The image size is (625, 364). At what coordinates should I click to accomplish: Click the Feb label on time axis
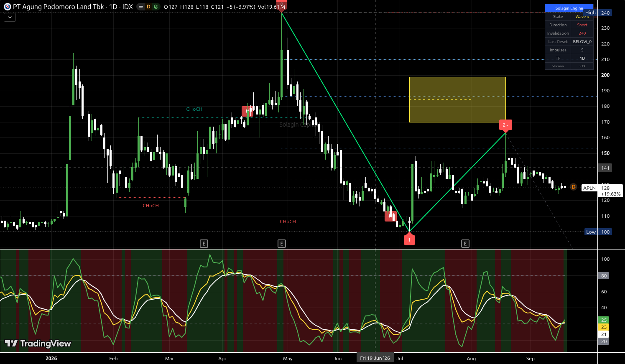(x=113, y=359)
